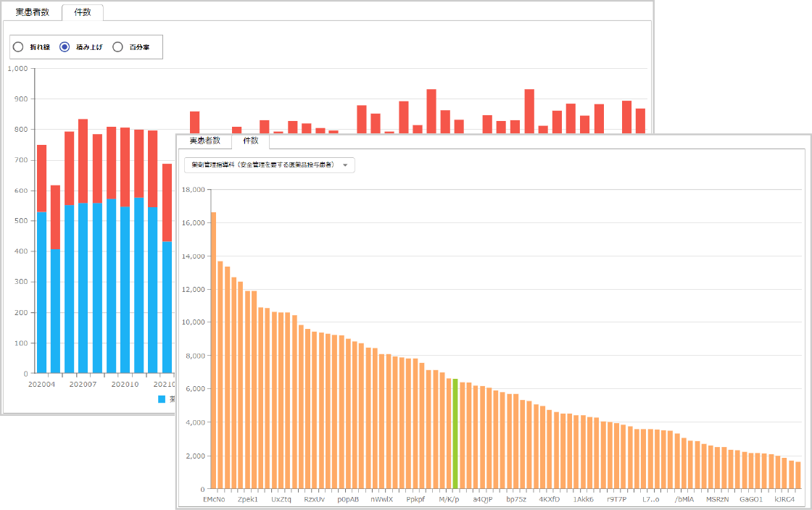The image size is (812, 510).
Task: Click the Ppkpf axis label
Action: 415,500
